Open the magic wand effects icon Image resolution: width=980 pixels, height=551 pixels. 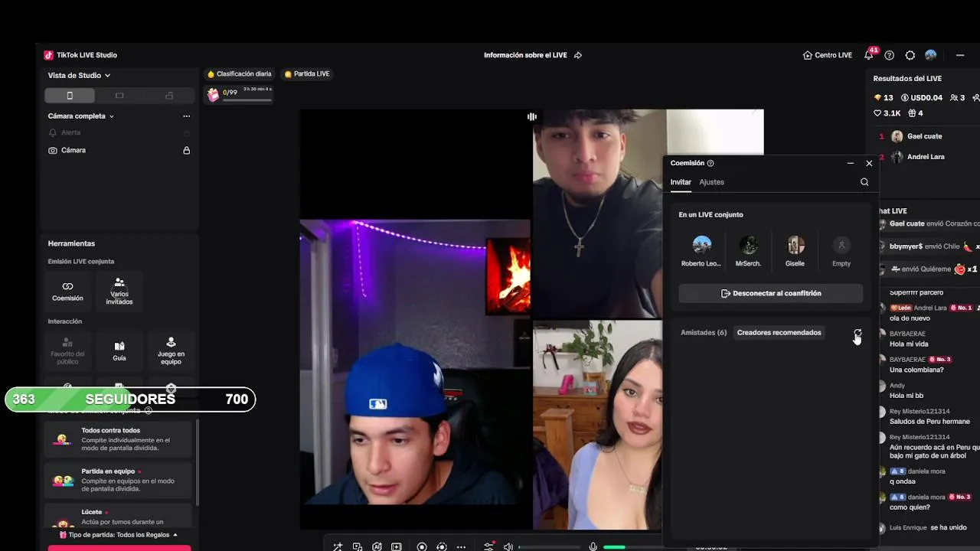pyautogui.click(x=338, y=546)
